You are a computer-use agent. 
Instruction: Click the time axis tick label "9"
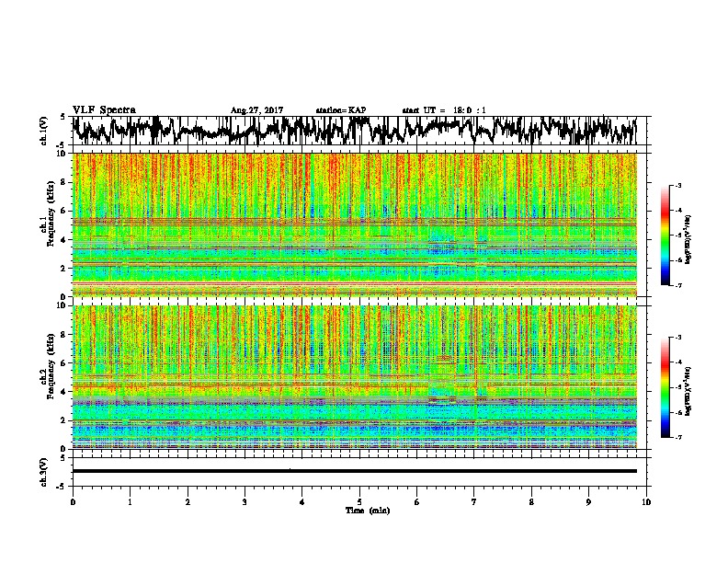click(588, 502)
